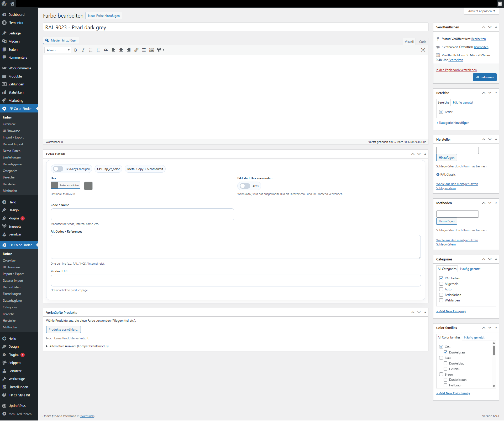504x421 pixels.
Task: Turn on Bild statt Hex Aktiv toggle
Action: pyautogui.click(x=245, y=186)
